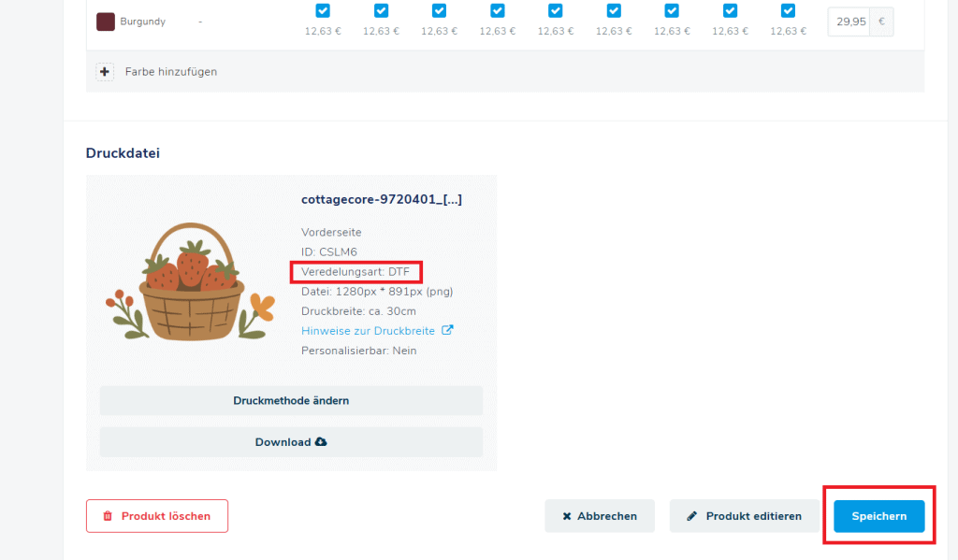Edit the 29,95 price field for Burgundy
The height and width of the screenshot is (560, 958).
pyautogui.click(x=849, y=22)
